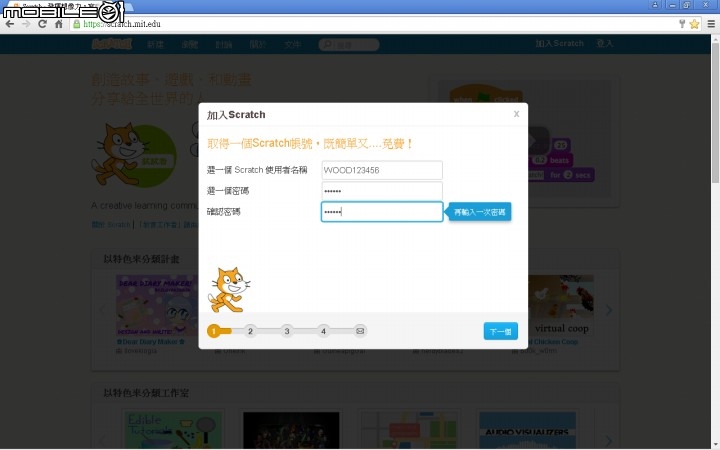This screenshot has height=450, width=720.
Task: Click the next arrow on the featured projects carousel
Action: pos(609,310)
